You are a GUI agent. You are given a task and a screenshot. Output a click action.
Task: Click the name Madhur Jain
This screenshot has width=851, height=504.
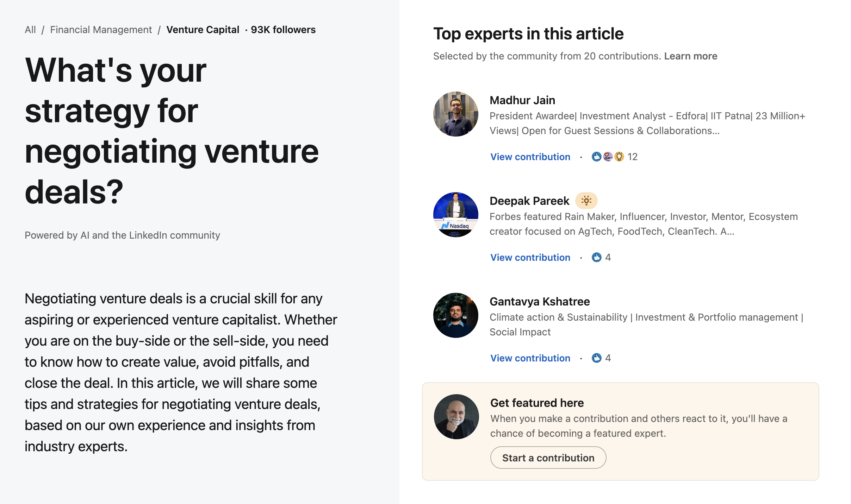click(x=522, y=100)
